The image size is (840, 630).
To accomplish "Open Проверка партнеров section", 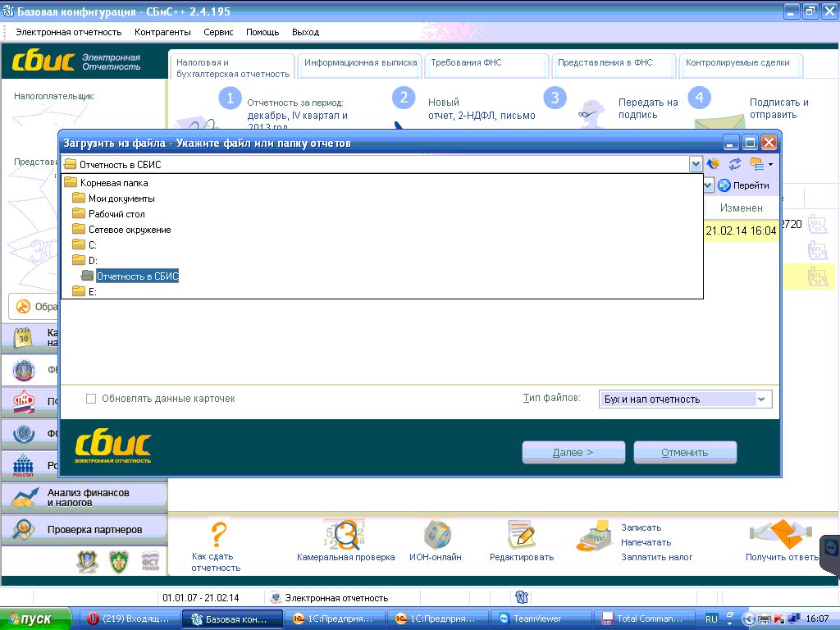I will point(84,530).
